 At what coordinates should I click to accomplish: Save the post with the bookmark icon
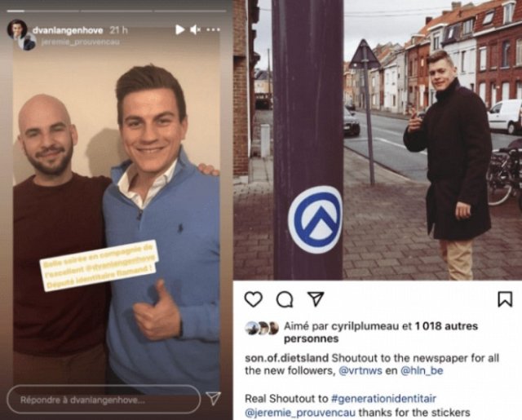(505, 299)
